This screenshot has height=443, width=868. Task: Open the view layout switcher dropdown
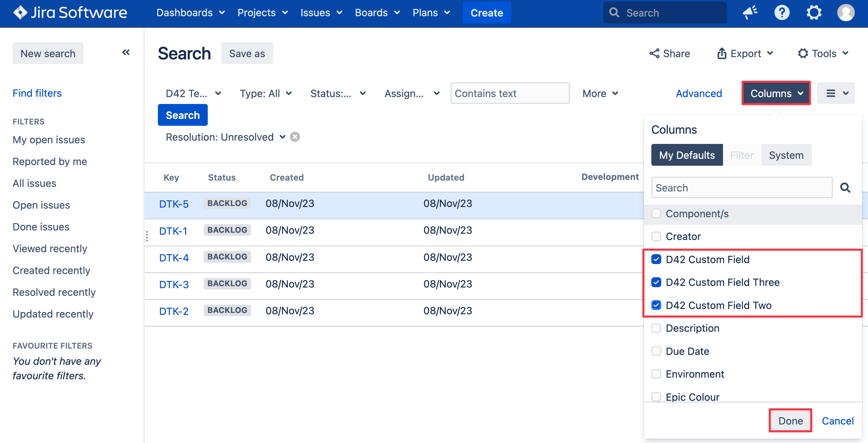836,93
